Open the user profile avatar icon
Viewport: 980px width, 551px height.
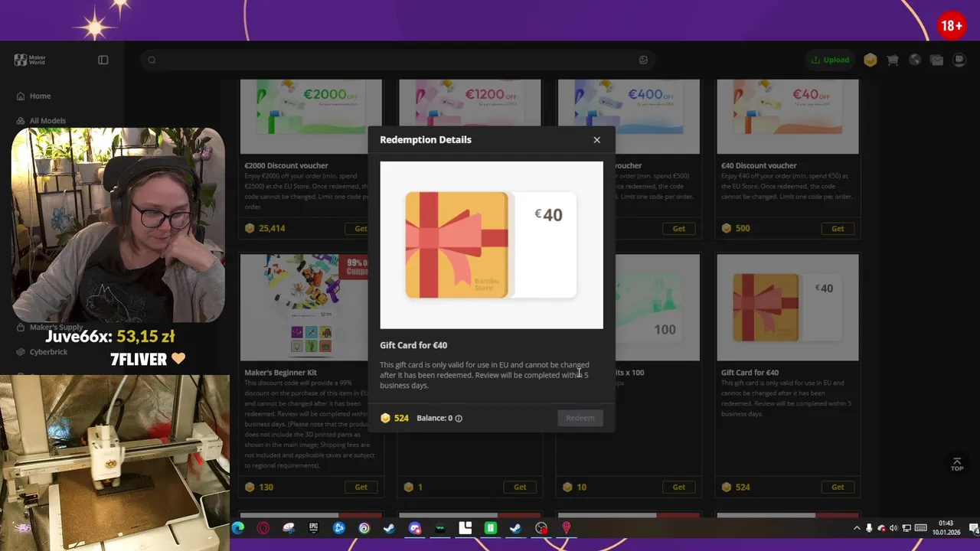coord(959,60)
